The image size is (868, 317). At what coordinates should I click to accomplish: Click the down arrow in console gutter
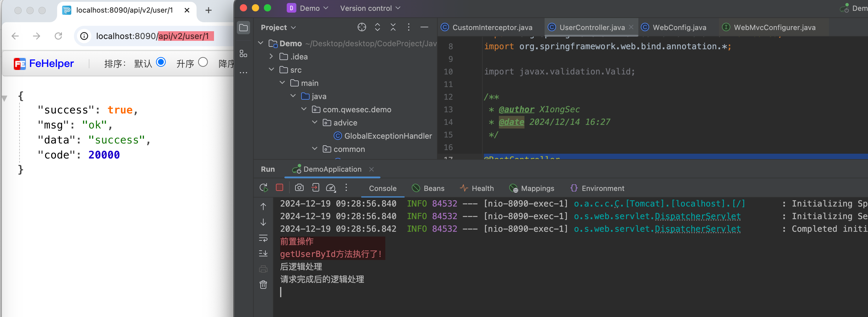tap(263, 222)
